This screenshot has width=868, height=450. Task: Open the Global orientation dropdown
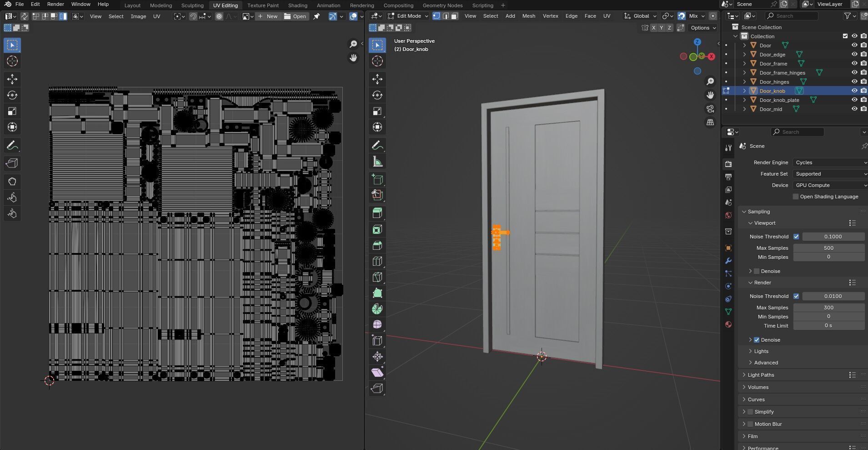641,16
